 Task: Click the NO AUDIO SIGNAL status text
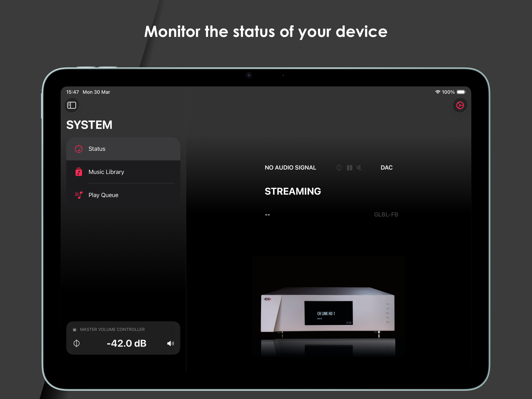point(290,168)
